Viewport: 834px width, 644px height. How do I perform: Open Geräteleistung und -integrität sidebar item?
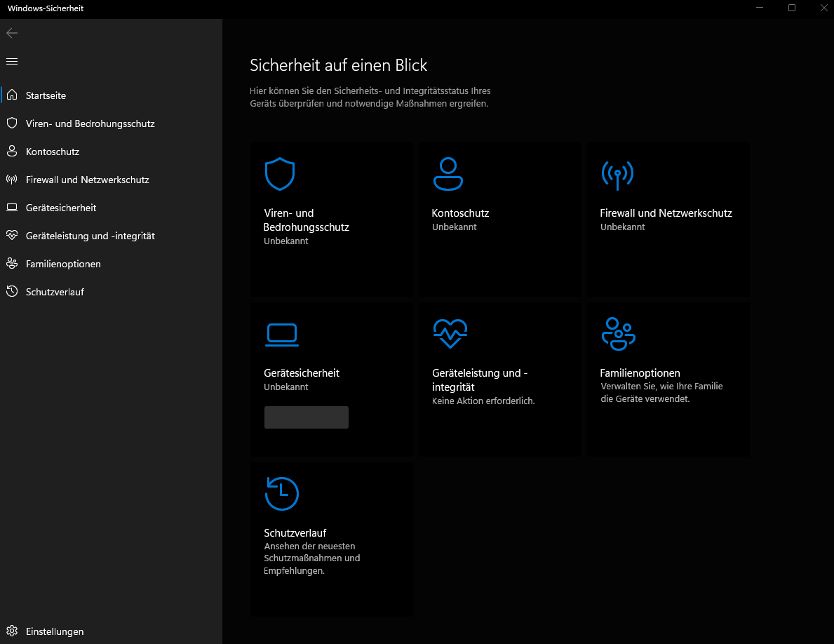click(x=90, y=236)
